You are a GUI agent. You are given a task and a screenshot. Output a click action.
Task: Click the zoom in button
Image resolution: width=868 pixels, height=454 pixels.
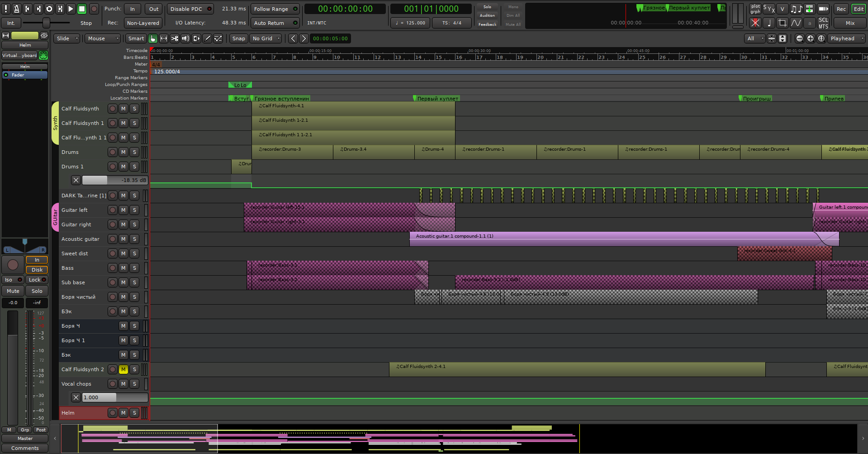(x=810, y=38)
